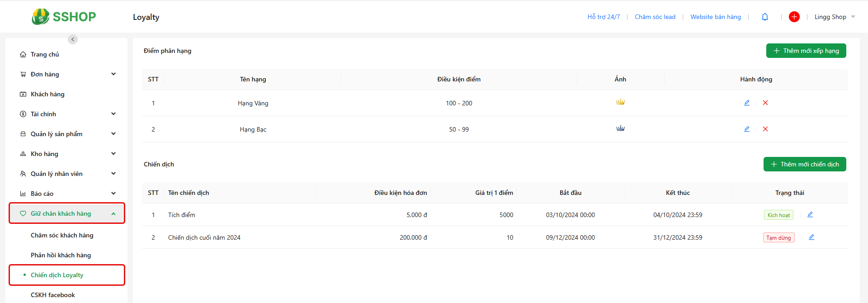Open the Lingg Shop account dropdown

click(x=835, y=17)
